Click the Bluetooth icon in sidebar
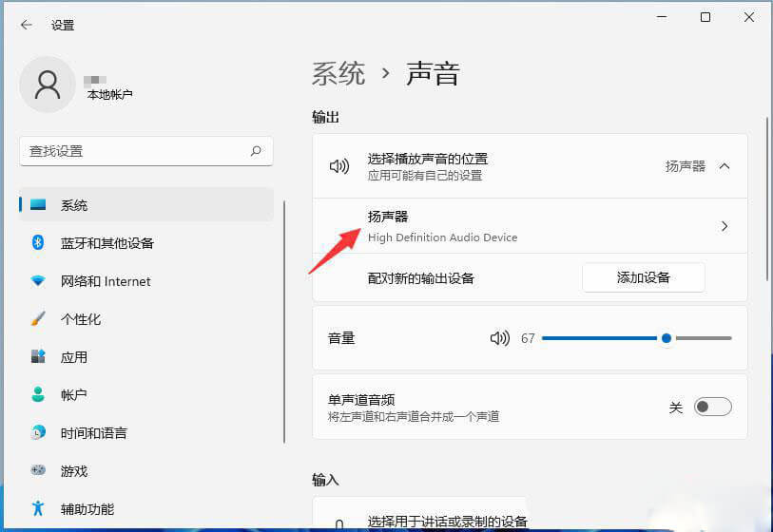 click(38, 243)
